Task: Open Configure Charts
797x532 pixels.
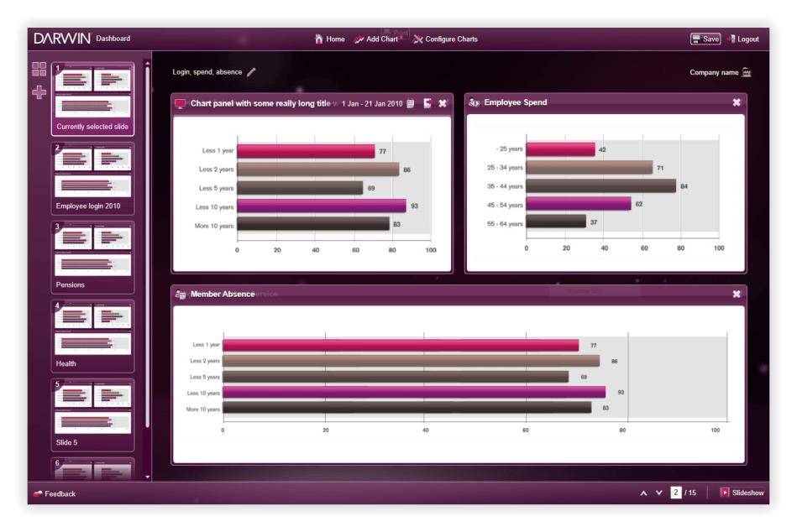Action: click(445, 39)
